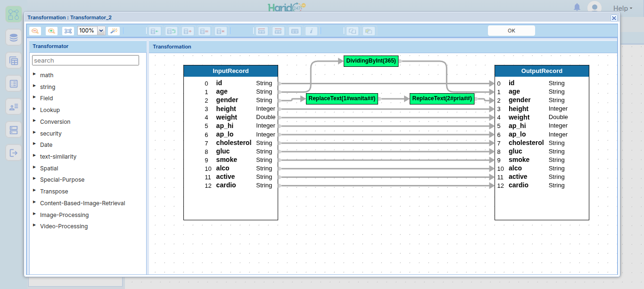The height and width of the screenshot is (289, 644).
Task: Open the server sidebar icon
Action: tap(14, 129)
